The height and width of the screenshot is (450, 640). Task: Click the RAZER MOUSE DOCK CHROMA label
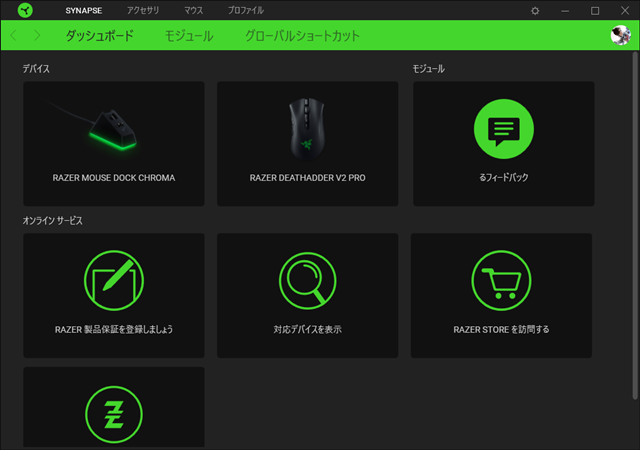114,178
